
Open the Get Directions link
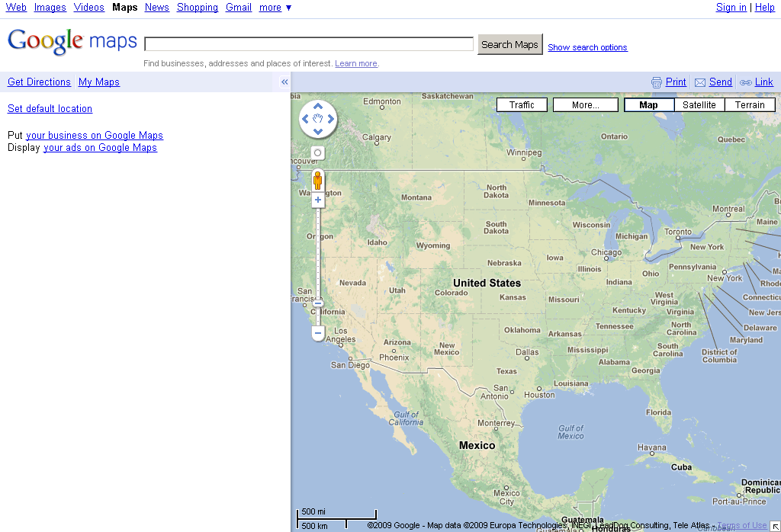point(38,82)
